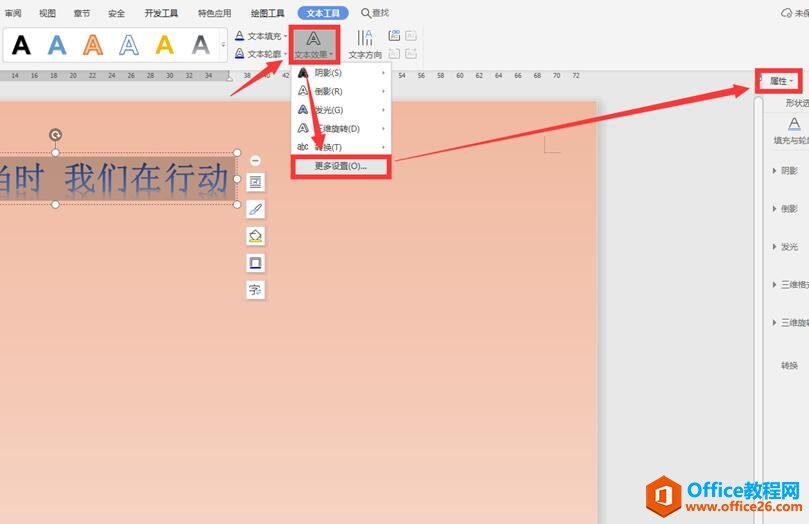This screenshot has height=524, width=809.
Task: Open the 开发工具 developer tools tab
Action: tap(161, 13)
